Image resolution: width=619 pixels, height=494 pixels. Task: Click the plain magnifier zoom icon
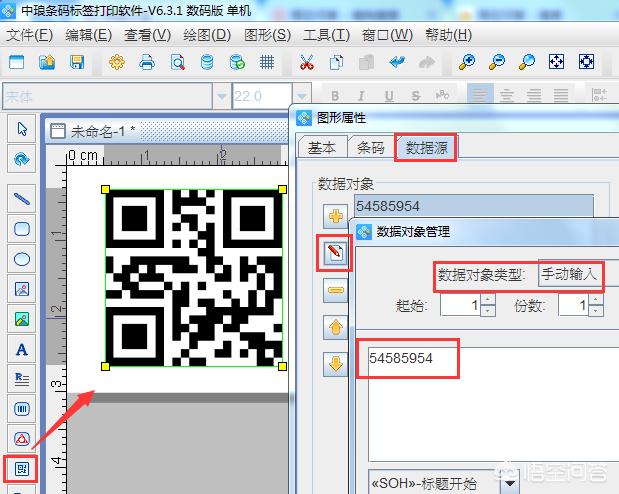pyautogui.click(x=527, y=62)
